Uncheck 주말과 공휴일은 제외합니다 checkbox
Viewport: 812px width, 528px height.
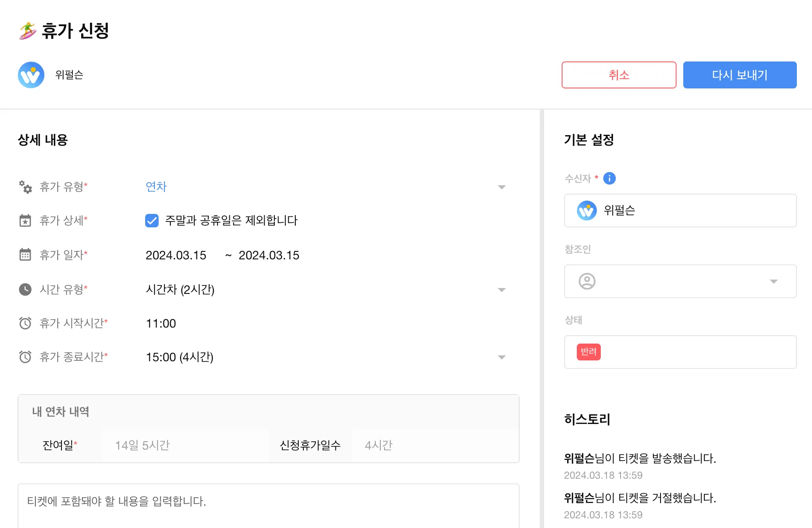click(152, 221)
